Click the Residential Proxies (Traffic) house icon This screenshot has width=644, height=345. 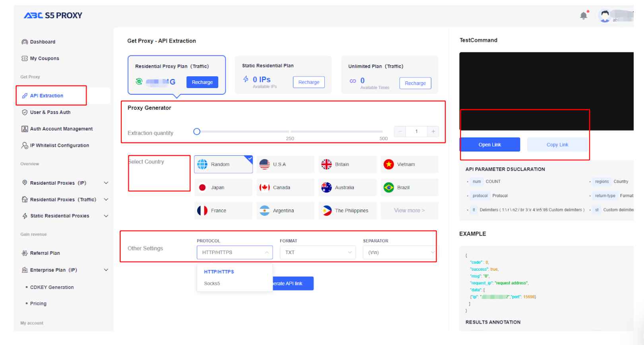pyautogui.click(x=25, y=200)
